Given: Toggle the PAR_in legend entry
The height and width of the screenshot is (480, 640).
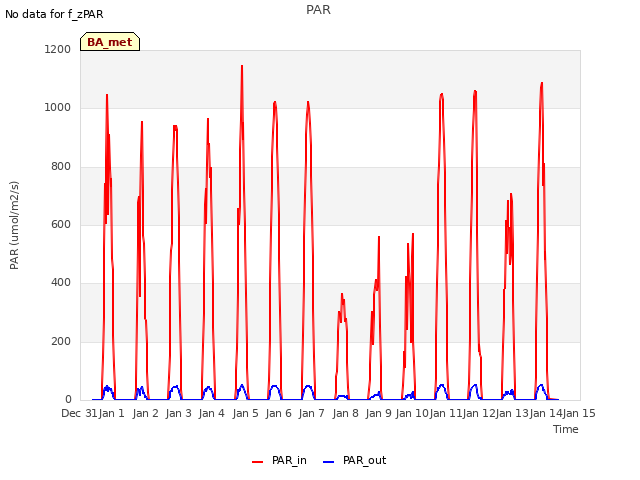Looking at the screenshot, I should click(x=279, y=460).
